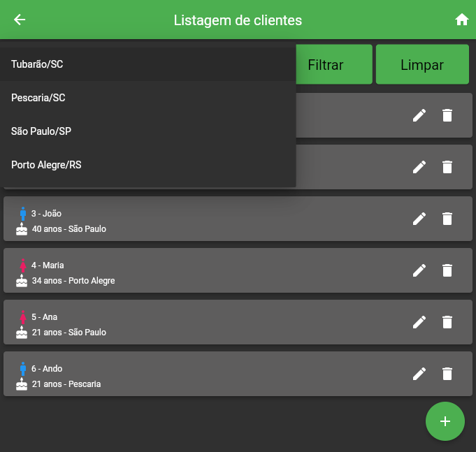Delete the second client entry

click(x=447, y=167)
